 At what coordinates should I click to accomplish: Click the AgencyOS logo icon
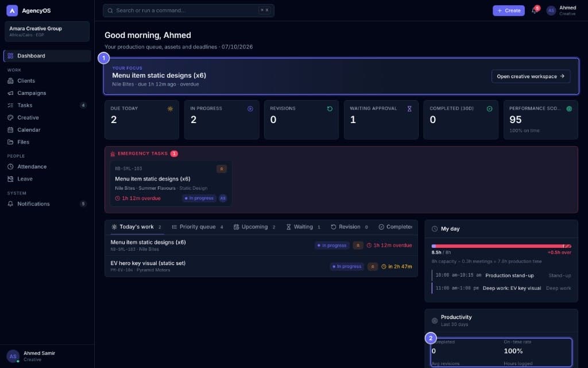pos(12,10)
